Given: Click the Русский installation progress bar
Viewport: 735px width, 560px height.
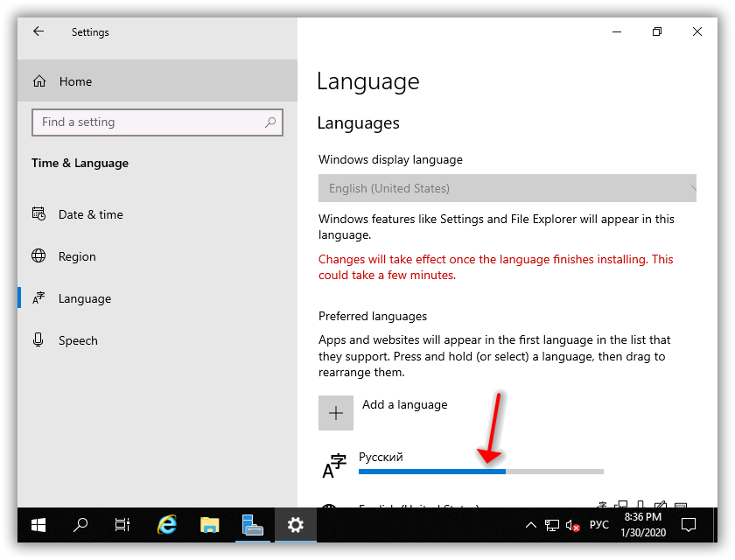Looking at the screenshot, I should click(480, 472).
